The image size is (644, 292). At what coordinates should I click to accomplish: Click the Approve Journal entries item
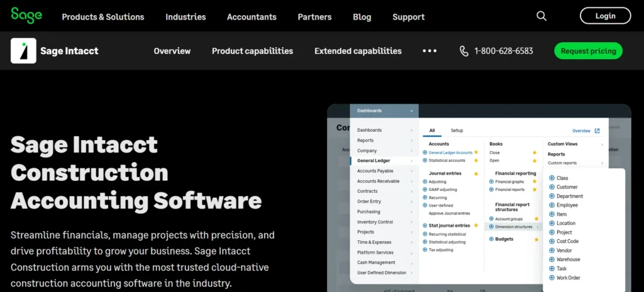[449, 214]
